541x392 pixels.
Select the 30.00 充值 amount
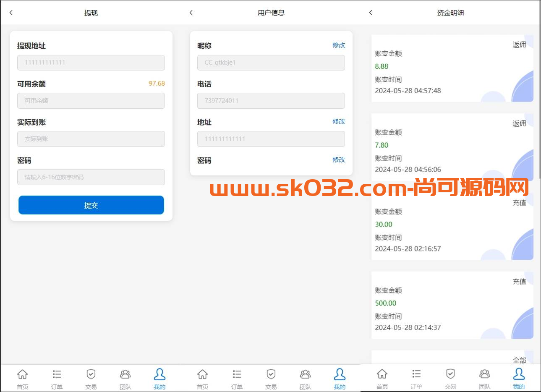tap(384, 225)
